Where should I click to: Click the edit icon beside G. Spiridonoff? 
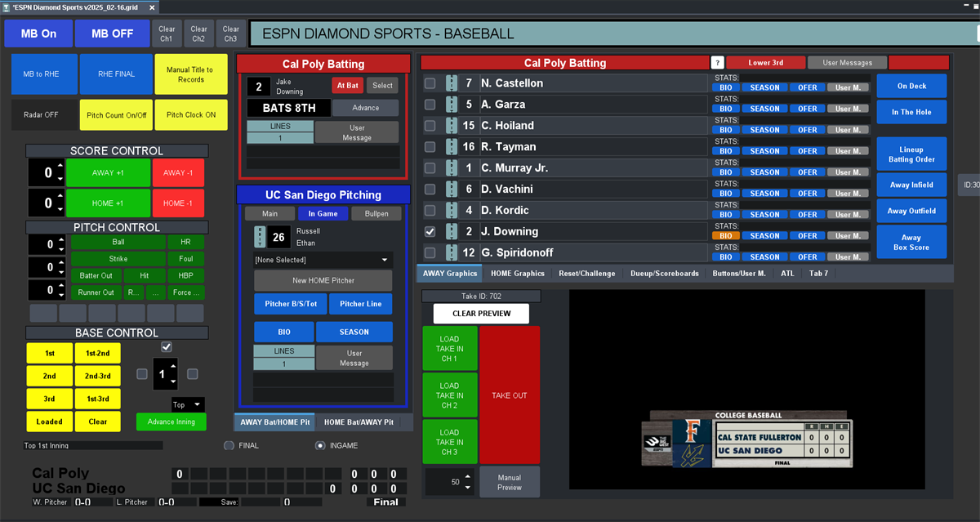pyautogui.click(x=451, y=253)
